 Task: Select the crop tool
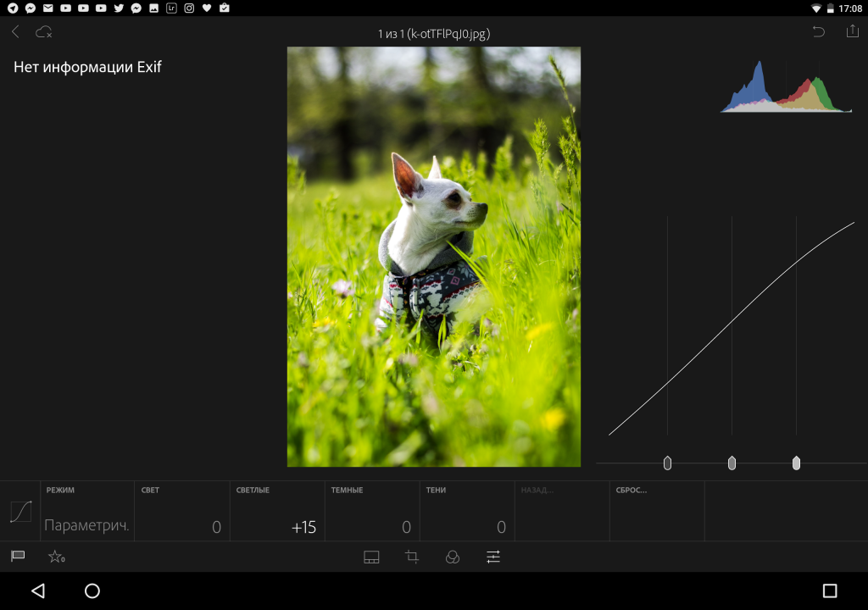coord(412,557)
